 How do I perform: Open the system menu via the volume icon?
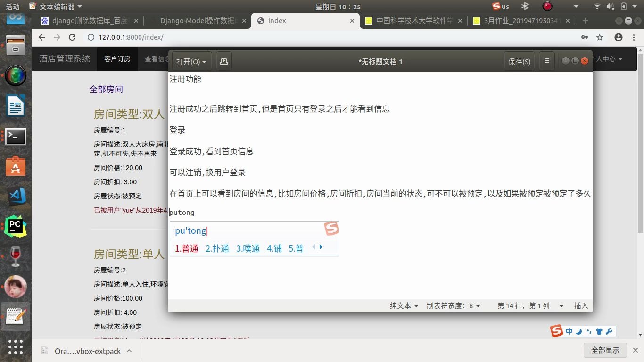tap(610, 6)
